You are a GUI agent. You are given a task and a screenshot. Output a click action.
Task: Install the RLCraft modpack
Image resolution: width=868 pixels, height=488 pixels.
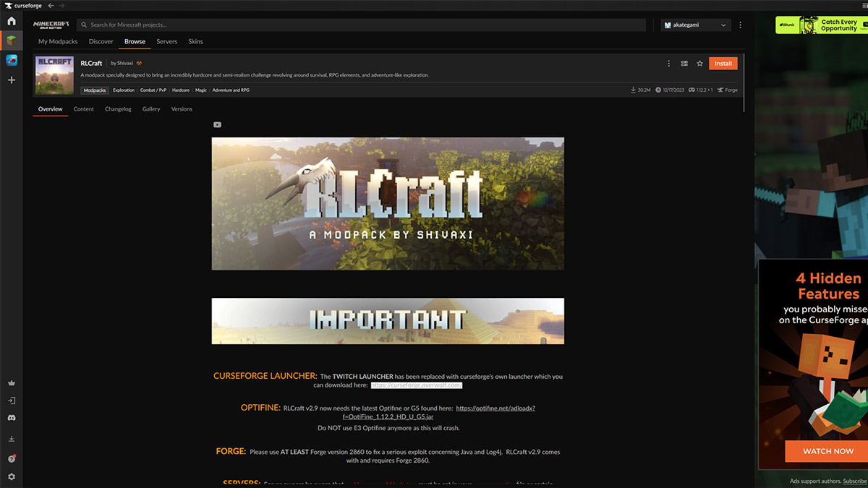(x=723, y=64)
